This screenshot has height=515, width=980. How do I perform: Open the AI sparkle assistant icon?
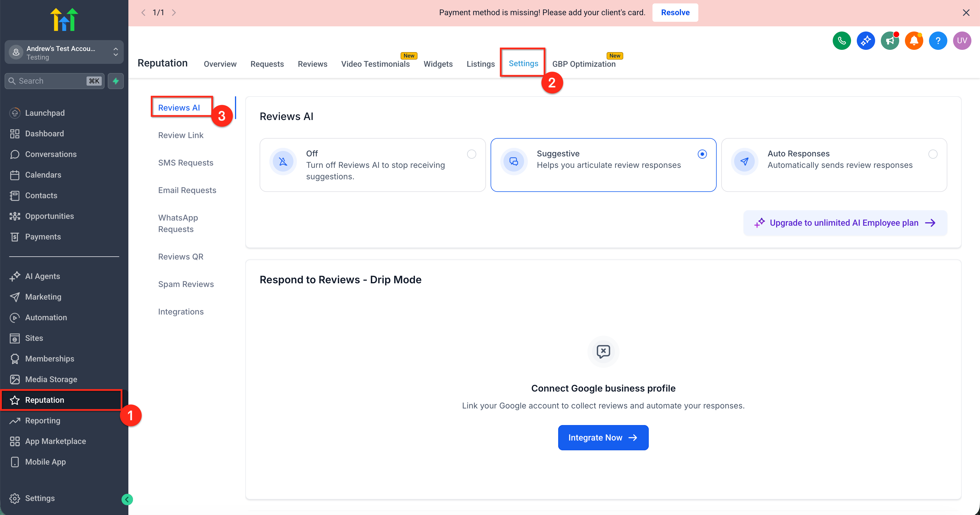865,40
